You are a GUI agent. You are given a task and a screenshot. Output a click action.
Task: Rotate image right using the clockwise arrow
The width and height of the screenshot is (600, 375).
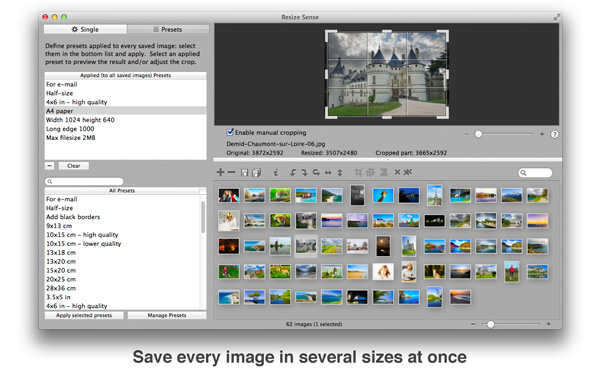click(304, 173)
